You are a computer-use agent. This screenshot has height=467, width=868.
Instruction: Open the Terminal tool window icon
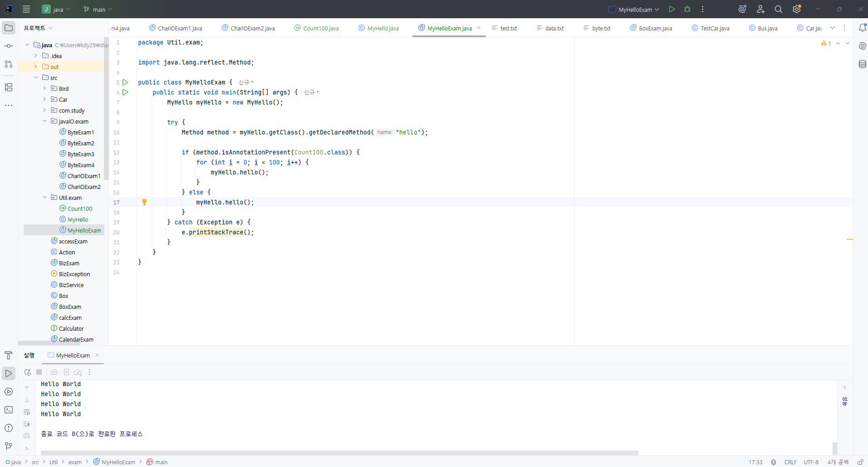point(9,410)
